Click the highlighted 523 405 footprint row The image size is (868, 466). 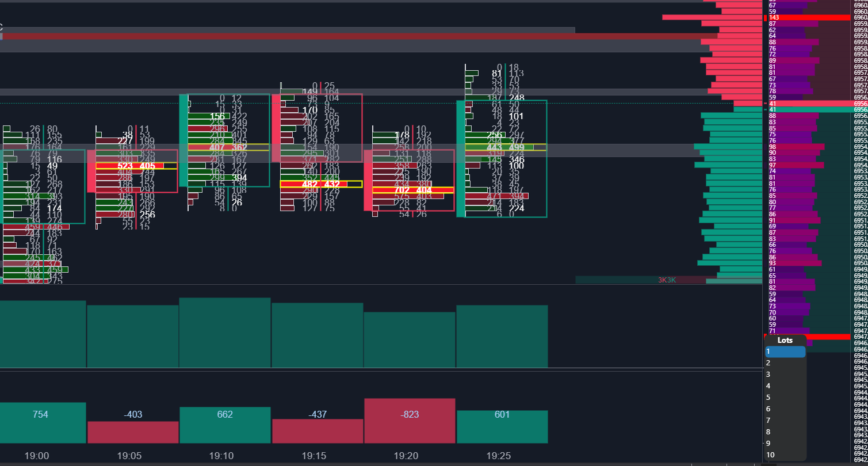pos(136,166)
